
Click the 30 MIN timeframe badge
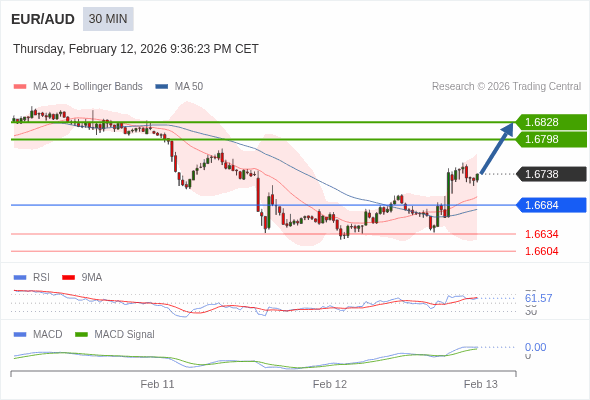point(108,19)
